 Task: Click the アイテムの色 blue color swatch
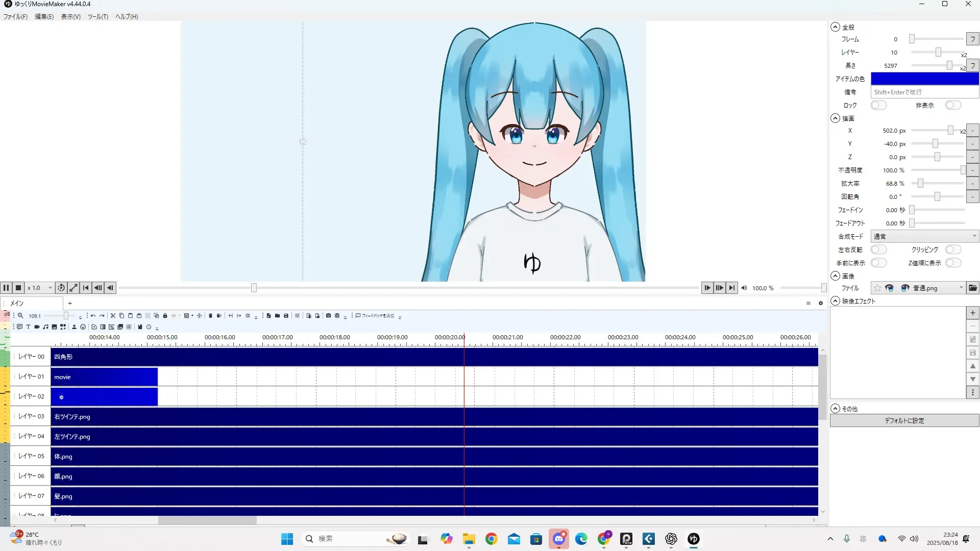pos(924,79)
